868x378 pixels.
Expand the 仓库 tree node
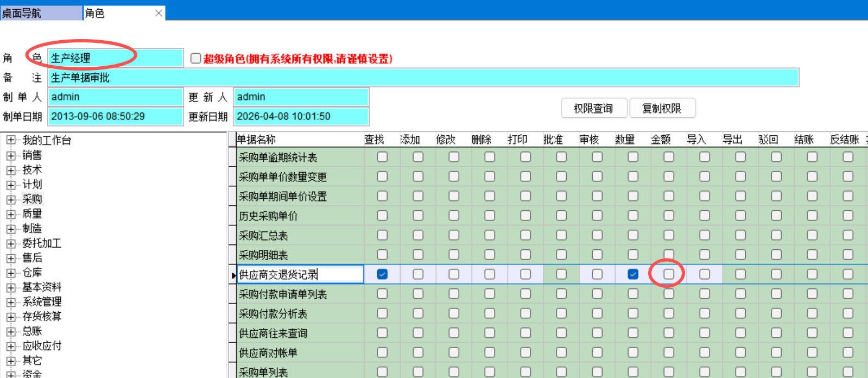(11, 273)
